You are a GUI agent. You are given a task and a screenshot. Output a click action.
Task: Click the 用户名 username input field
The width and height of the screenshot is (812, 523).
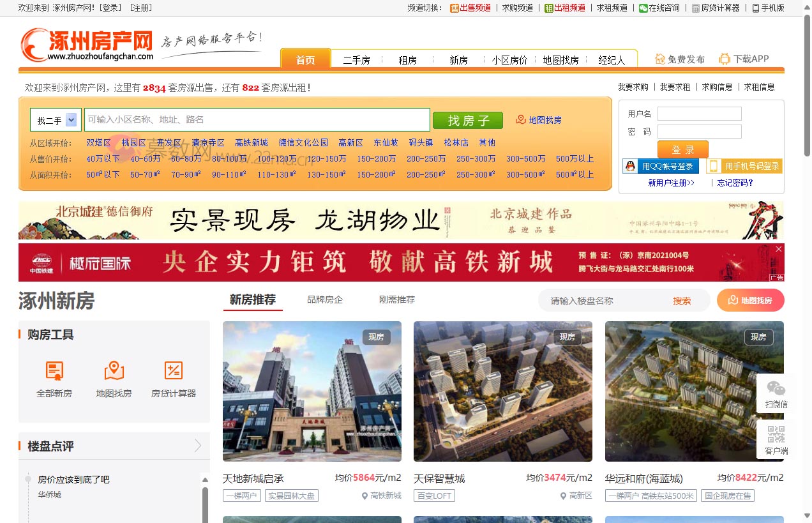pyautogui.click(x=700, y=113)
